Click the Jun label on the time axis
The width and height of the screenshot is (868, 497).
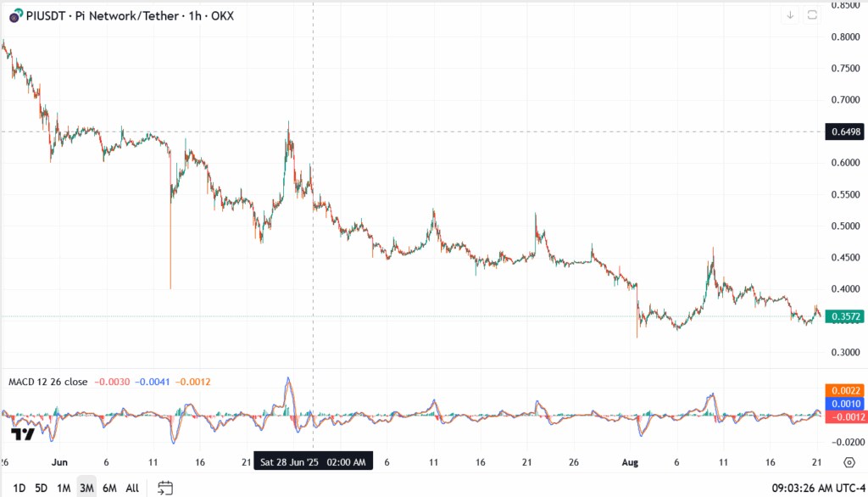pos(59,462)
